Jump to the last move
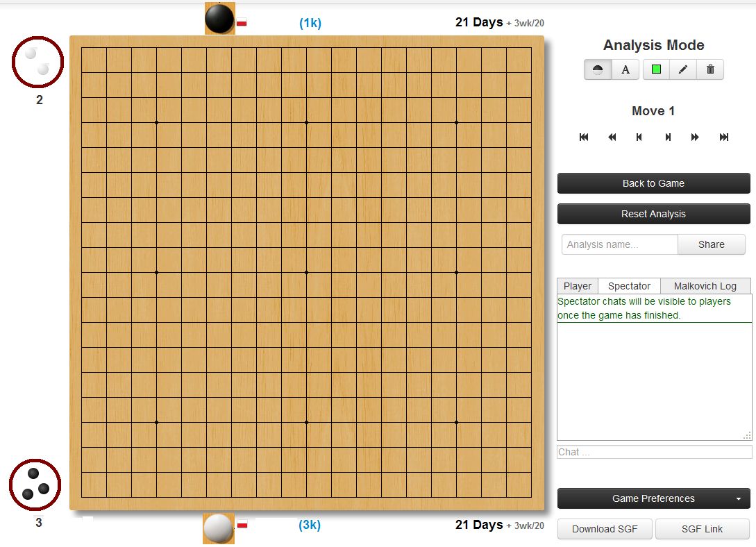This screenshot has height=547, width=756. coord(724,137)
